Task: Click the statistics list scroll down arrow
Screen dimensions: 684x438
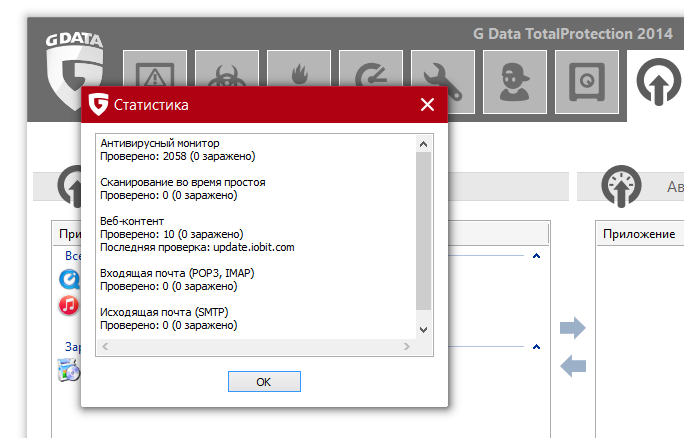Action: (x=423, y=330)
